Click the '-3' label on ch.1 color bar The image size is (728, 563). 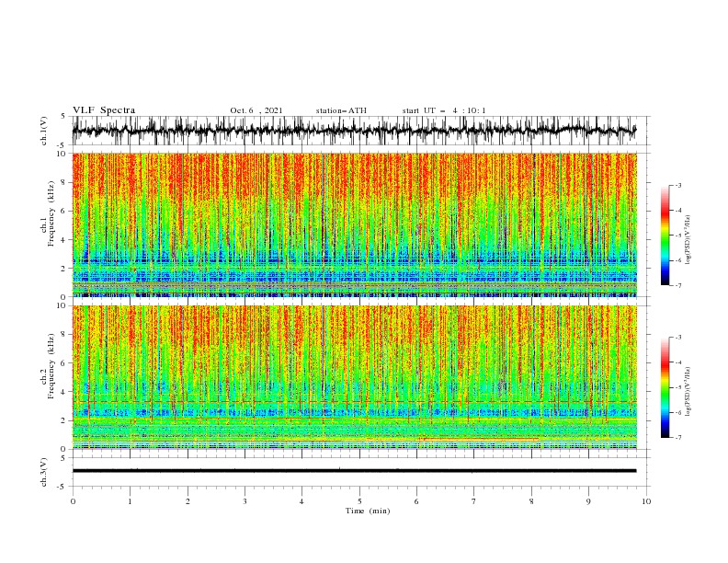pos(677,185)
